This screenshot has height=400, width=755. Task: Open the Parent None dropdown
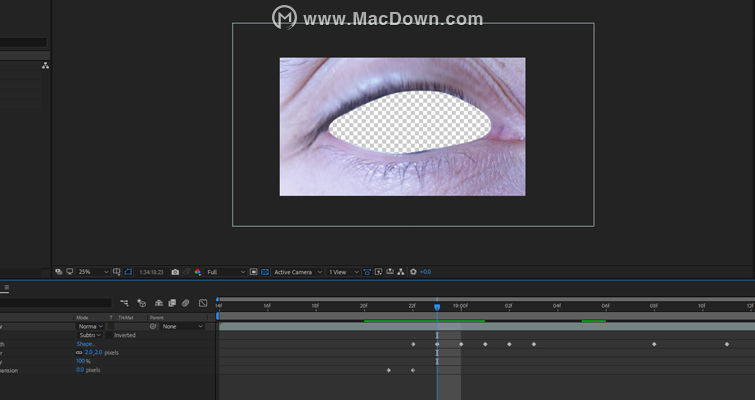[182, 326]
